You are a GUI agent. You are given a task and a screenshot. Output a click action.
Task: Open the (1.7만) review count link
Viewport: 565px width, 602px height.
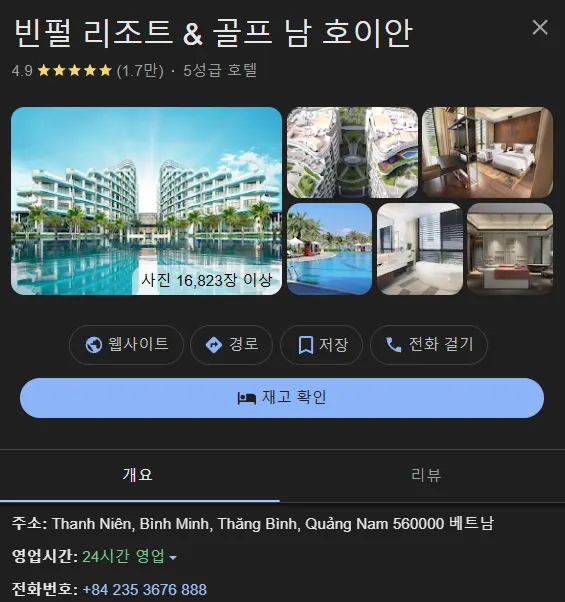click(140, 71)
